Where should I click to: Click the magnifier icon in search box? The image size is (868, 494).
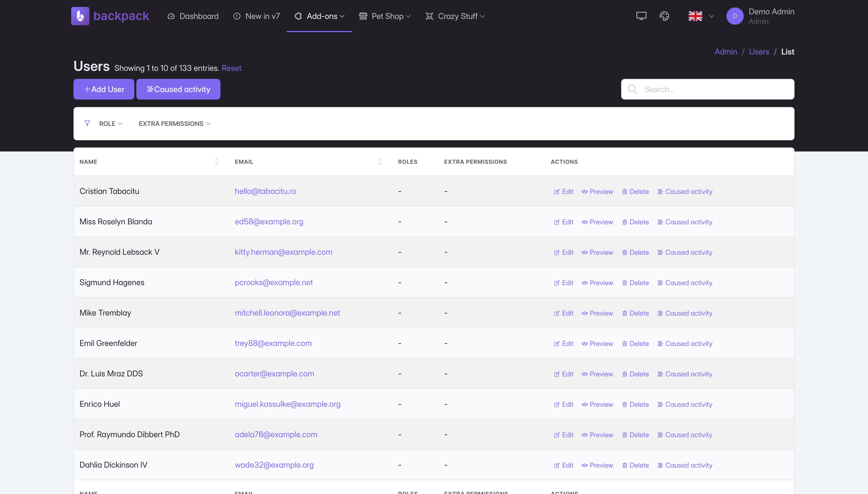pyautogui.click(x=632, y=89)
